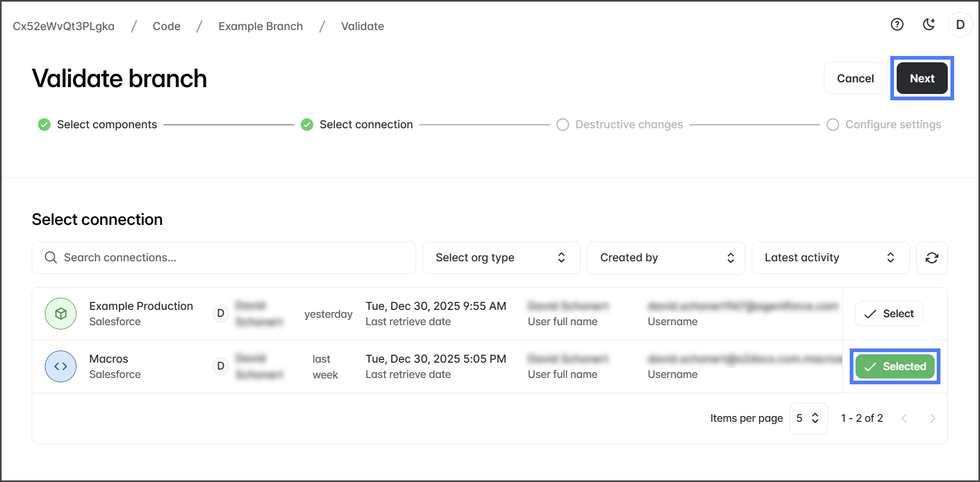Click the Macros code brackets icon

[x=61, y=366]
